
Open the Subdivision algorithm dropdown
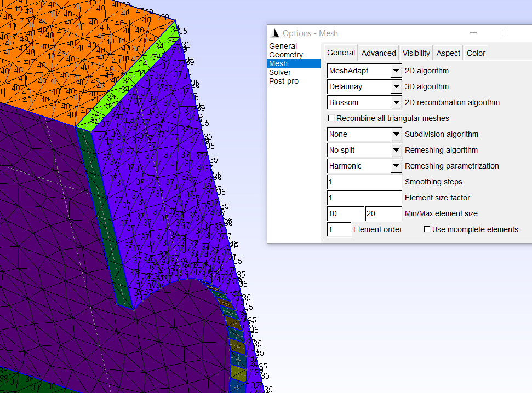pos(364,134)
